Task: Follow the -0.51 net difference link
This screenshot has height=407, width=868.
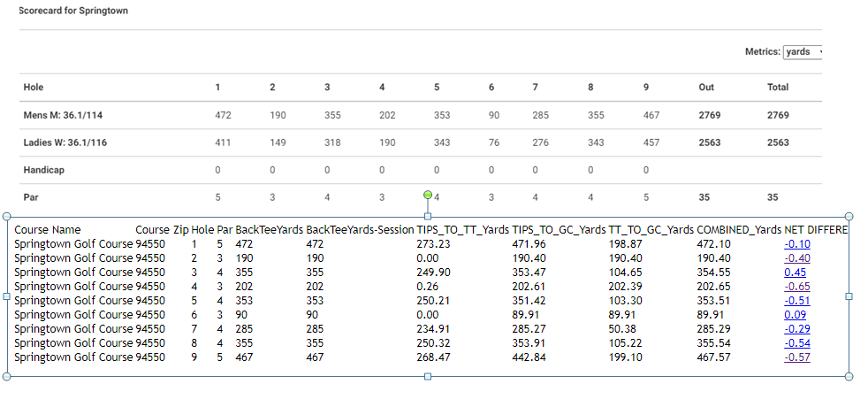Action: tap(797, 301)
